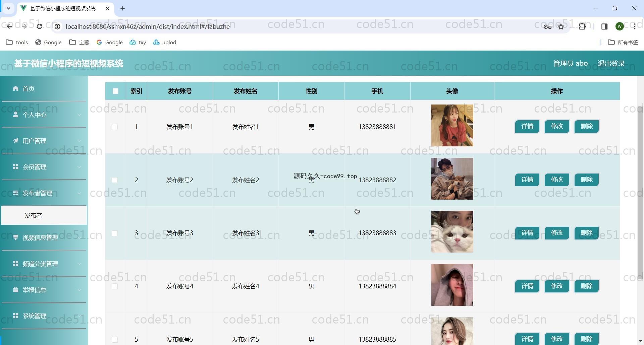Click the scrollbar down arrow
The height and width of the screenshot is (345, 644).
click(x=640, y=341)
